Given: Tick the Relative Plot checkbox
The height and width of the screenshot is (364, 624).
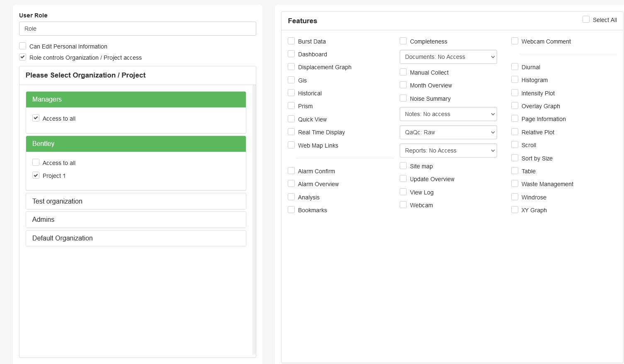Looking at the screenshot, I should [x=515, y=132].
